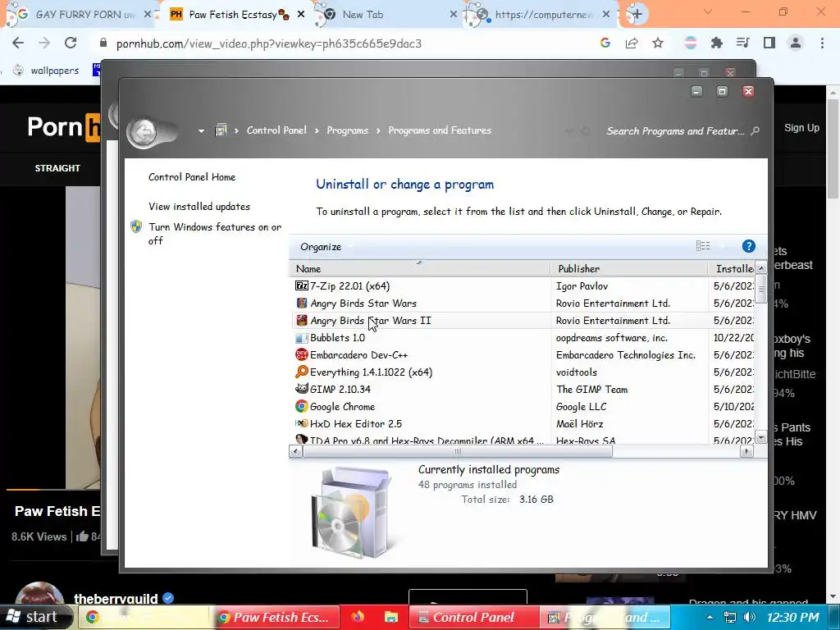Select the Embarcadero Dev-C++ icon

pos(302,354)
